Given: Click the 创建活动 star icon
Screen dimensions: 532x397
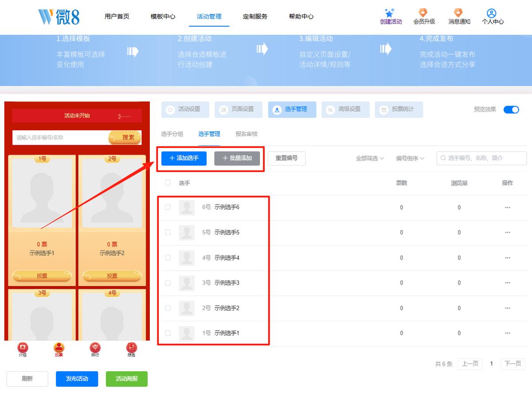Looking at the screenshot, I should pos(390,13).
